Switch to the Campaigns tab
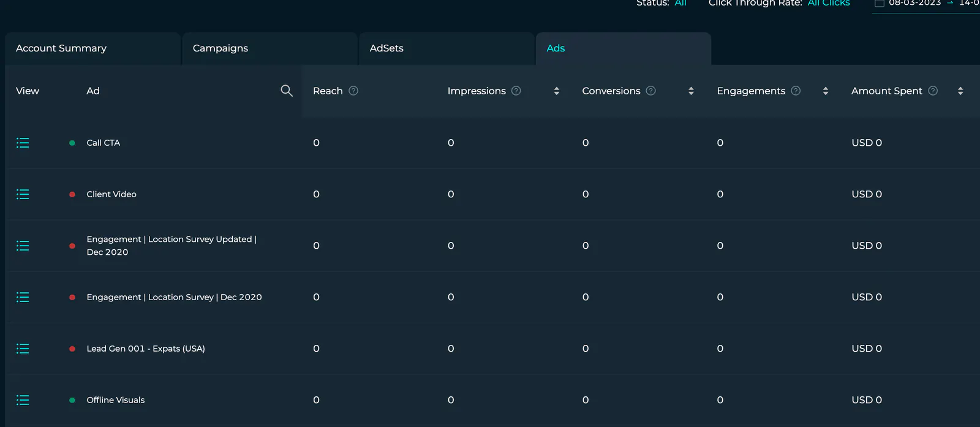This screenshot has height=427, width=980. tap(269, 48)
